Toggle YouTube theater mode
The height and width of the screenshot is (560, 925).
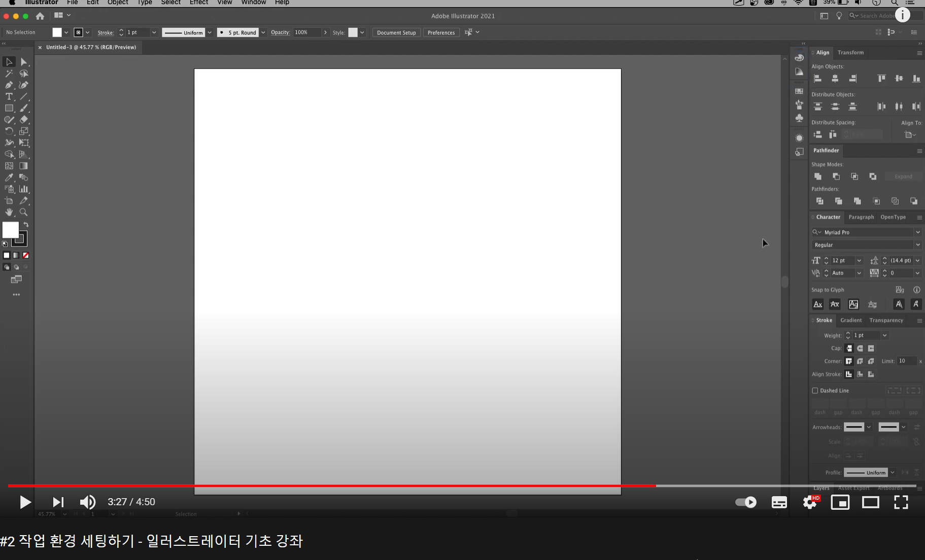pos(871,502)
